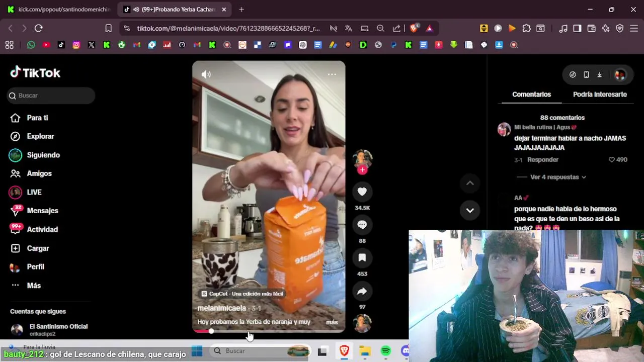Click the phone icon in TikTok header
The width and height of the screenshot is (644, 362).
click(586, 75)
